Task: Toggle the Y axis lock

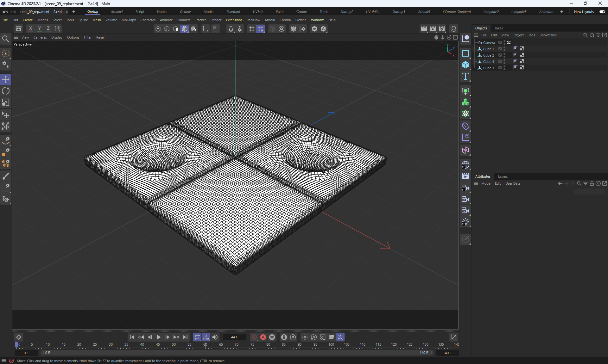Action: 40,29
